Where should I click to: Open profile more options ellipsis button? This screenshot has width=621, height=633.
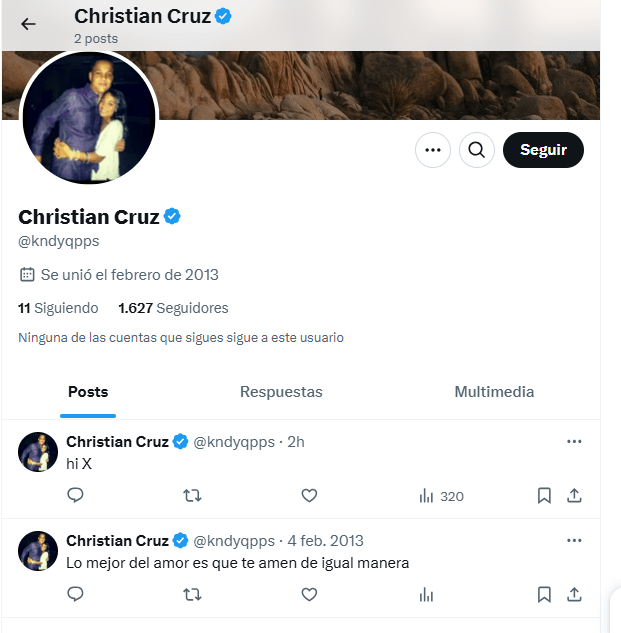pos(432,150)
